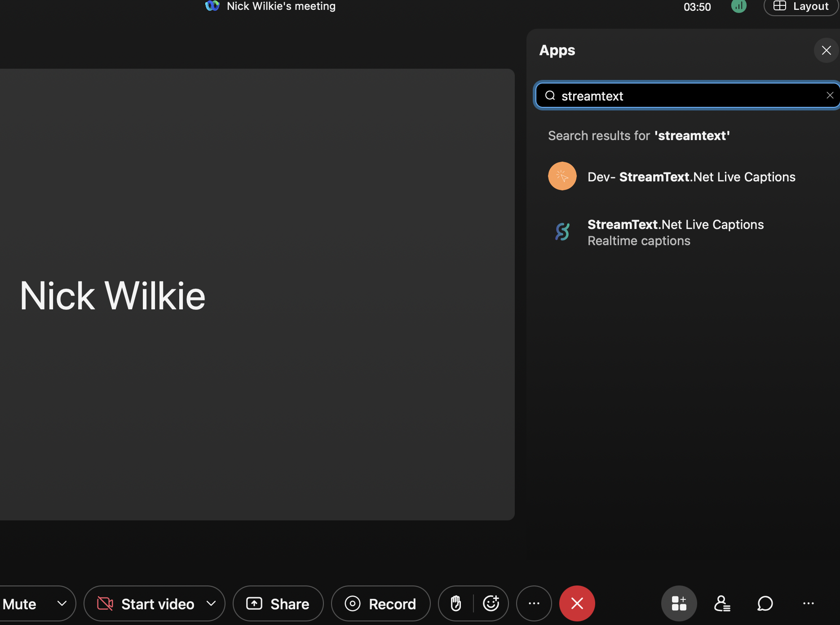Clear the streamtext search field
This screenshot has height=625, width=840.
[830, 95]
